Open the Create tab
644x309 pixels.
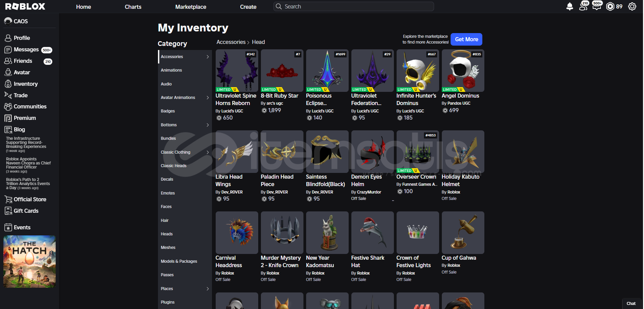pos(248,7)
